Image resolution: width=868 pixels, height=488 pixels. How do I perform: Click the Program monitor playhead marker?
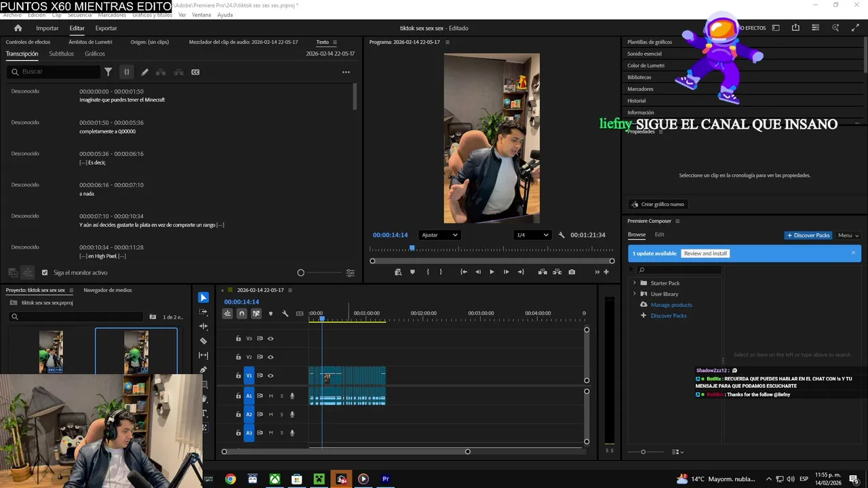412,249
